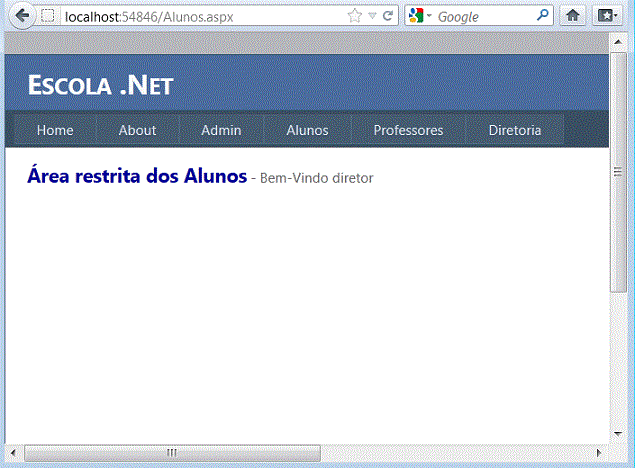The height and width of the screenshot is (468, 635).
Task: Click the horizontal scrollbar right arrow
Action: tap(599, 453)
